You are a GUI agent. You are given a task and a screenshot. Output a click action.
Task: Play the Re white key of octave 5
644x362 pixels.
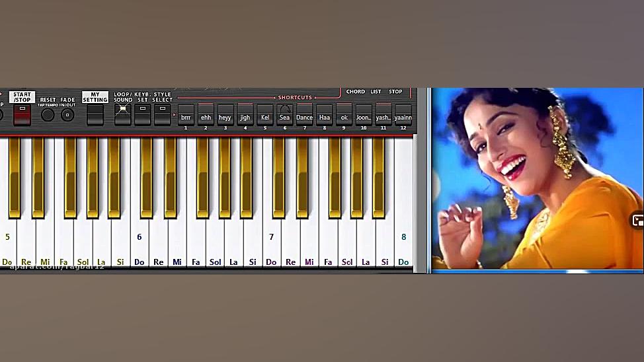[x=26, y=244]
